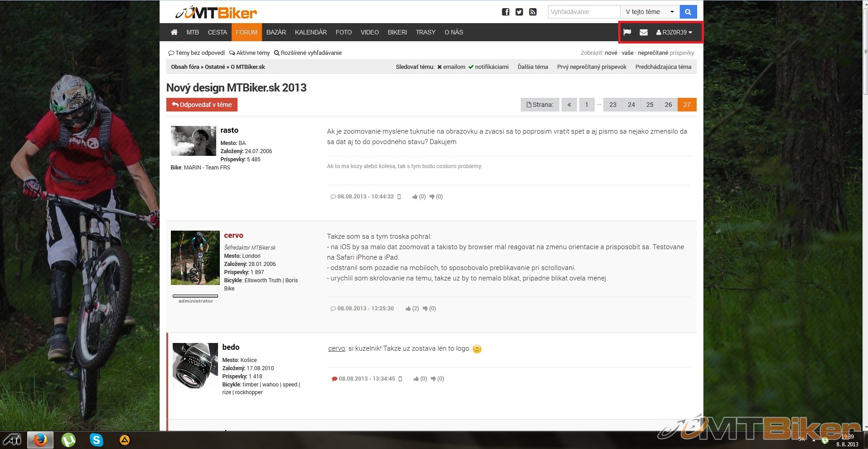Click the Vyhľadávanie search input field
Viewport: 868px width, 449px height.
(x=583, y=12)
